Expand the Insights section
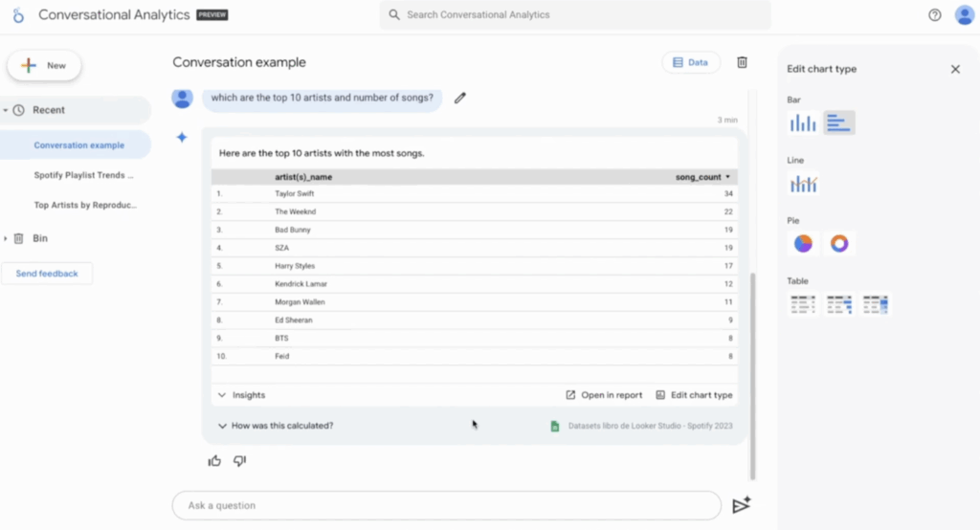 click(241, 395)
